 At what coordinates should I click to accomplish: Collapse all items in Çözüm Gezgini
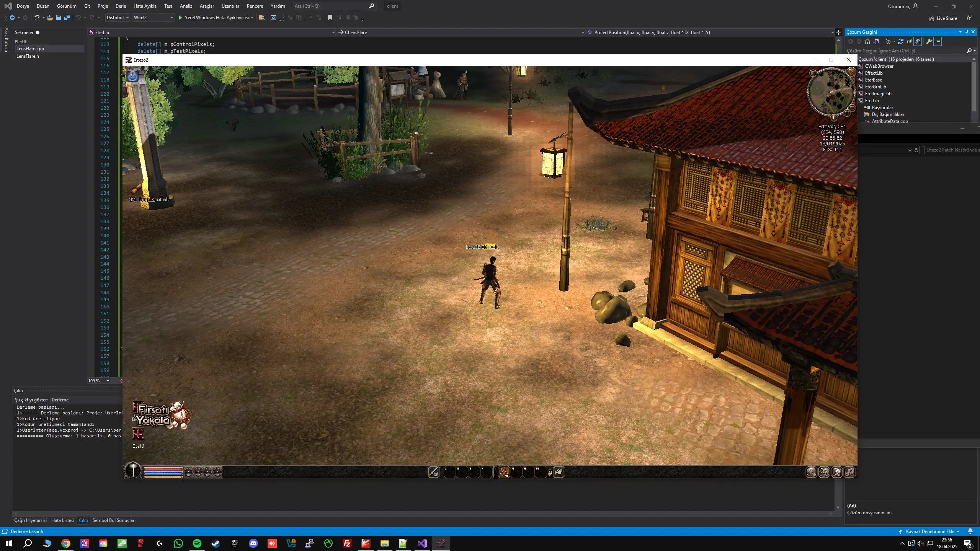coord(909,41)
